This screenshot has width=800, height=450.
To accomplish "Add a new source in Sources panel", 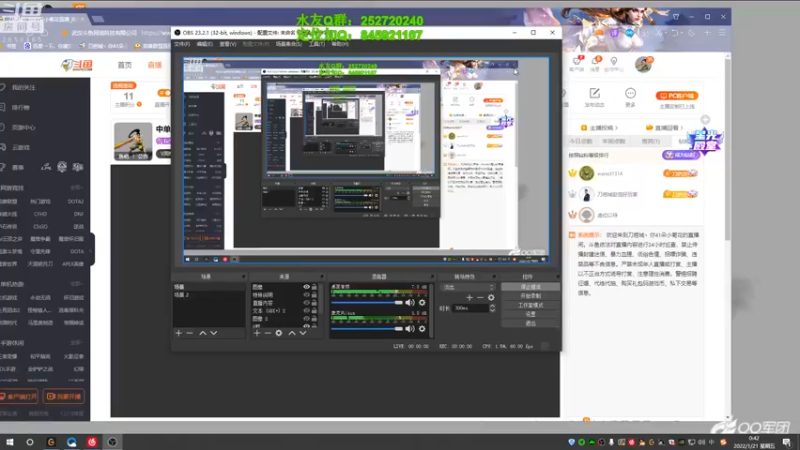I will [x=257, y=333].
